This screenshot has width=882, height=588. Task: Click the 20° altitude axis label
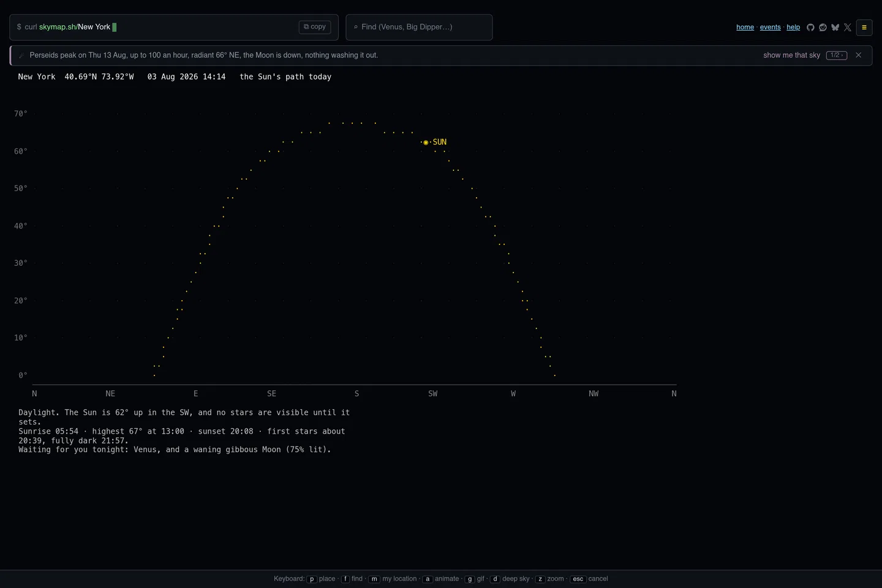coord(21,301)
